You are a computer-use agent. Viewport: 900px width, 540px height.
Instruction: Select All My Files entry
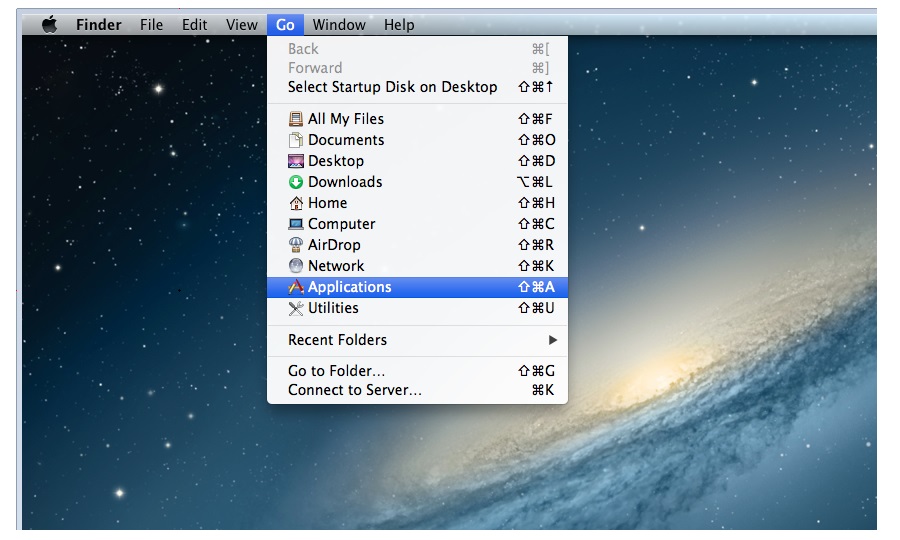(417, 119)
